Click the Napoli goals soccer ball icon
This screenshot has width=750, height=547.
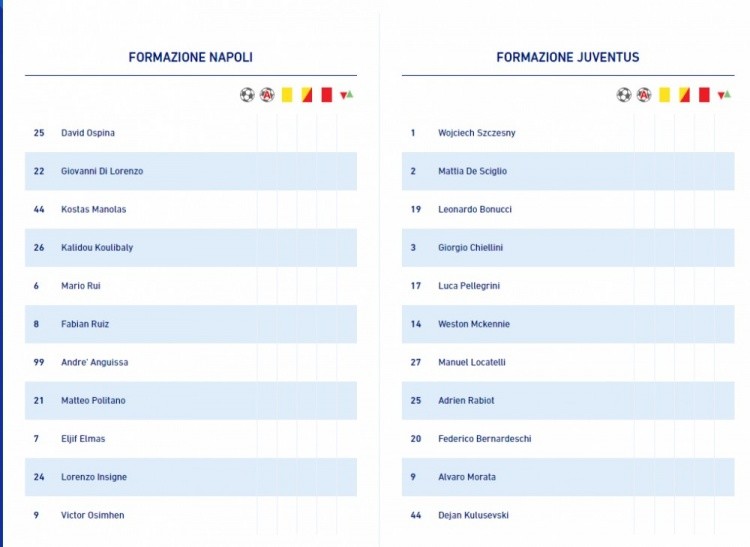247,95
